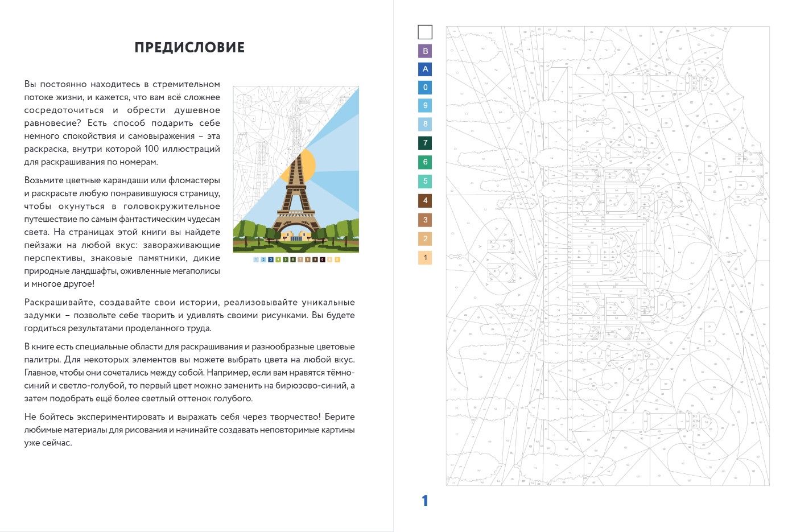Image resolution: width=788 pixels, height=532 pixels.
Task: Click the blue page number 1
Action: 424,501
